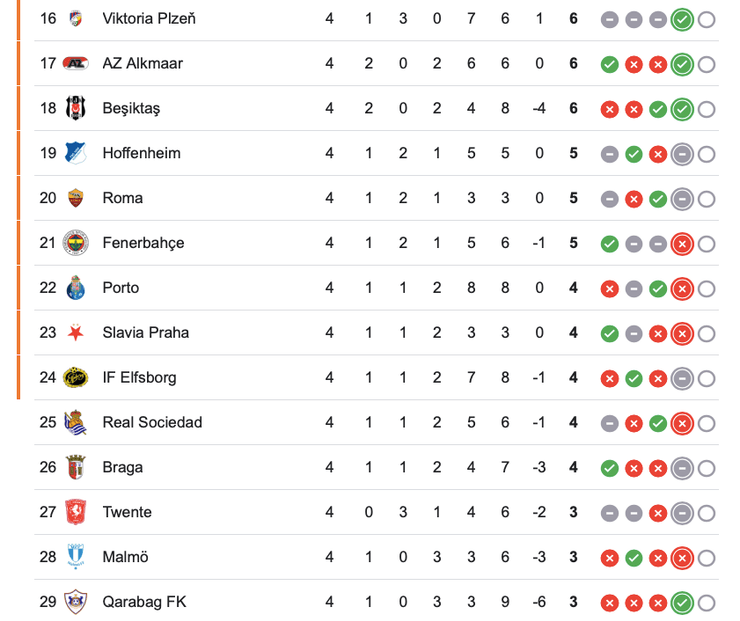
Task: Click the Beşiktaş club crest
Action: click(75, 108)
